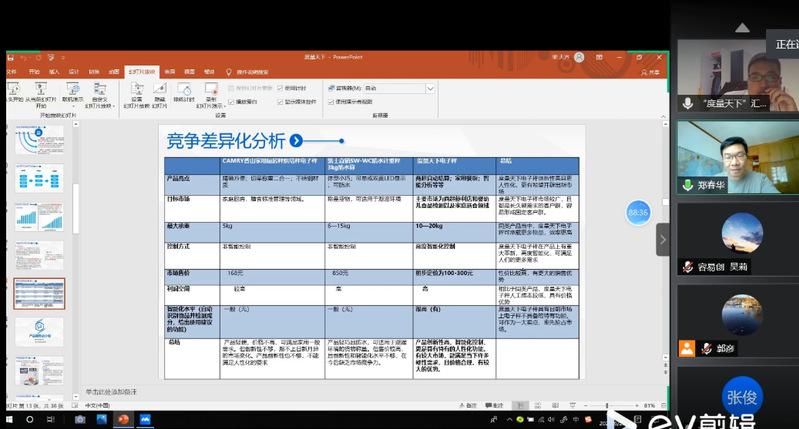Toggle 使用演示者视图 presenter view checkbox
Viewport: 799px width, 429px height.
[331, 102]
